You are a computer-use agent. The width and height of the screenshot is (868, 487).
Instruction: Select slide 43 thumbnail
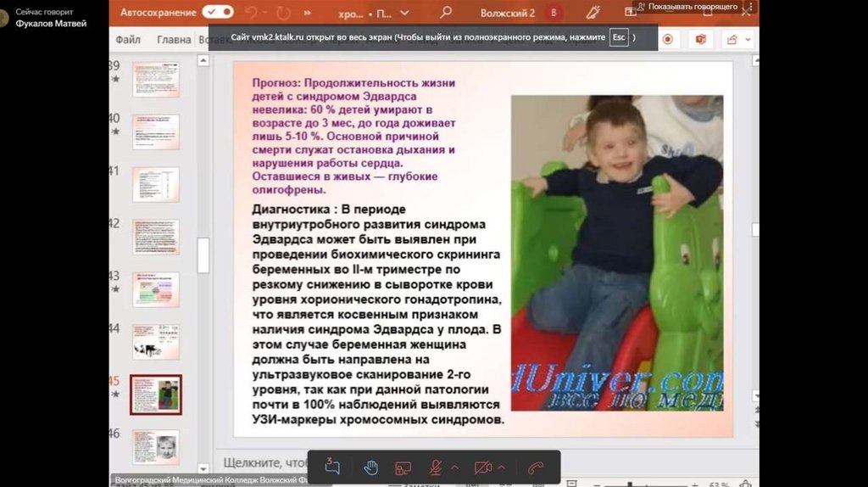pyautogui.click(x=156, y=289)
